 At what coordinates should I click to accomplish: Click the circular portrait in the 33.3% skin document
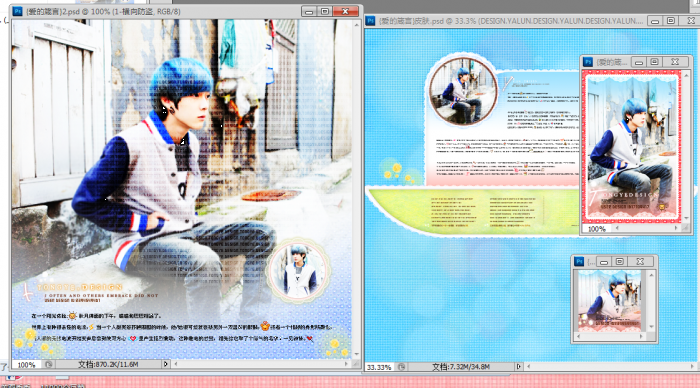click(x=463, y=91)
